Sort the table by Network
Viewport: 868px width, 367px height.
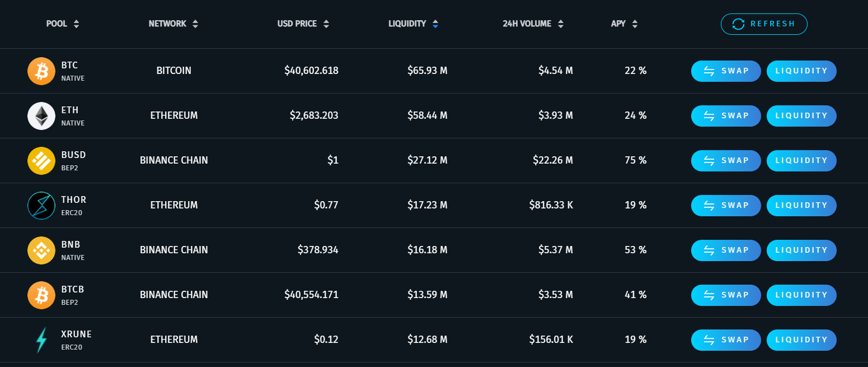pyautogui.click(x=173, y=24)
